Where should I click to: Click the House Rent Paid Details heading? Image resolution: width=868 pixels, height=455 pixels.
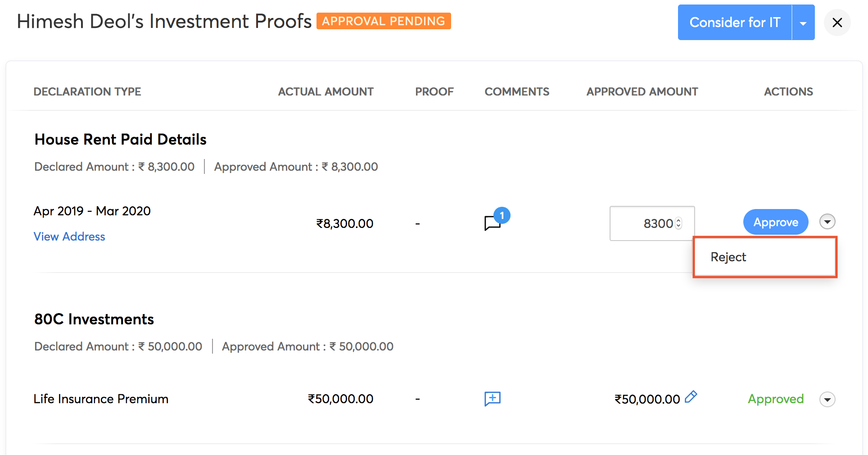[120, 139]
